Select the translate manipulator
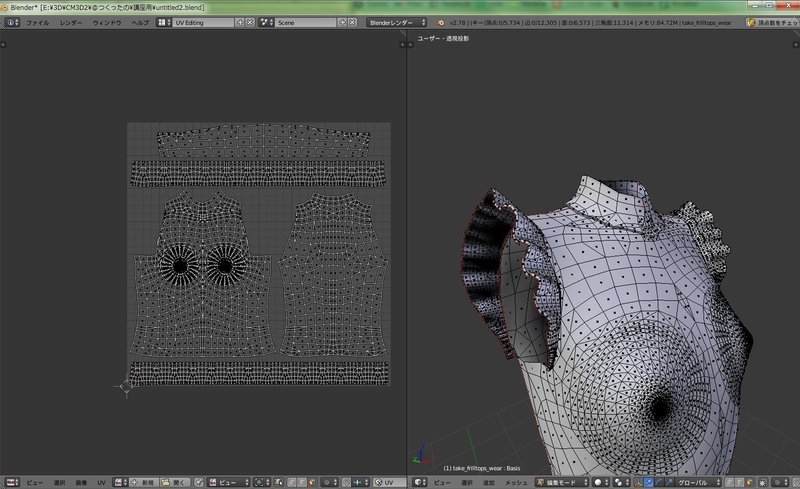The height and width of the screenshot is (489, 800). [648, 482]
